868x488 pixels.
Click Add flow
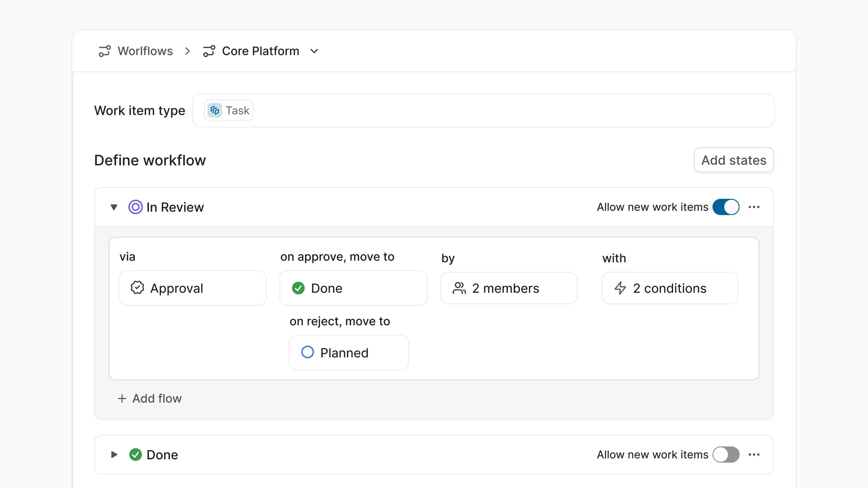tap(150, 399)
